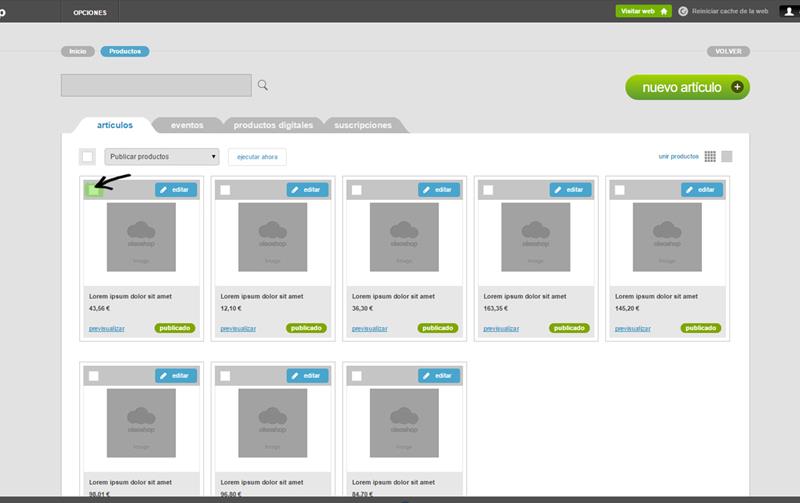Uncheck the green checkbox on first product
Image resolution: width=800 pixels, height=503 pixels.
(94, 189)
